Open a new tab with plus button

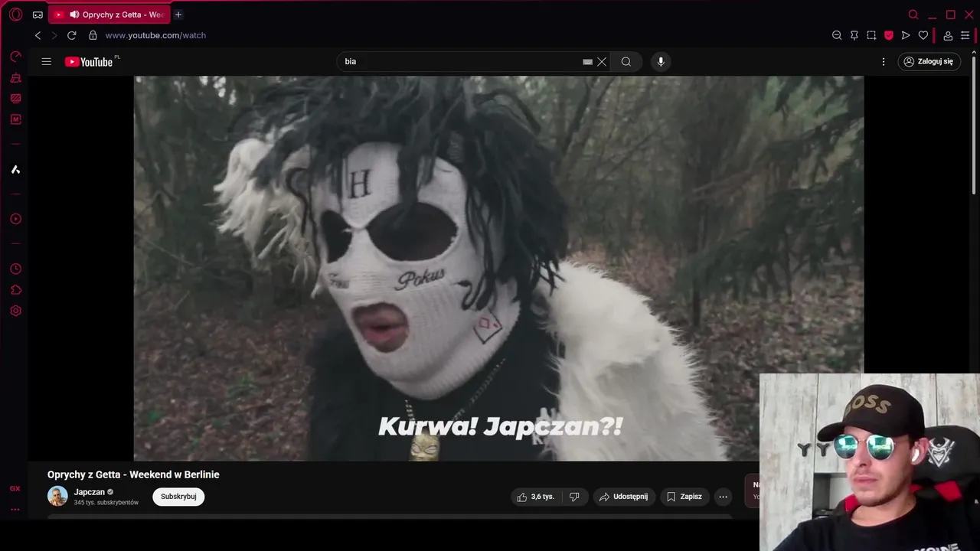click(x=178, y=15)
